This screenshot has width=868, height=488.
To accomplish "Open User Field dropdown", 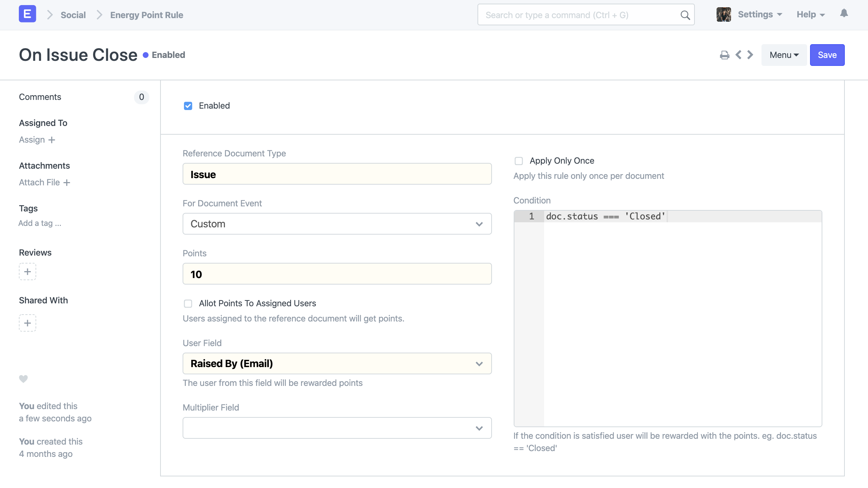I will tap(337, 363).
